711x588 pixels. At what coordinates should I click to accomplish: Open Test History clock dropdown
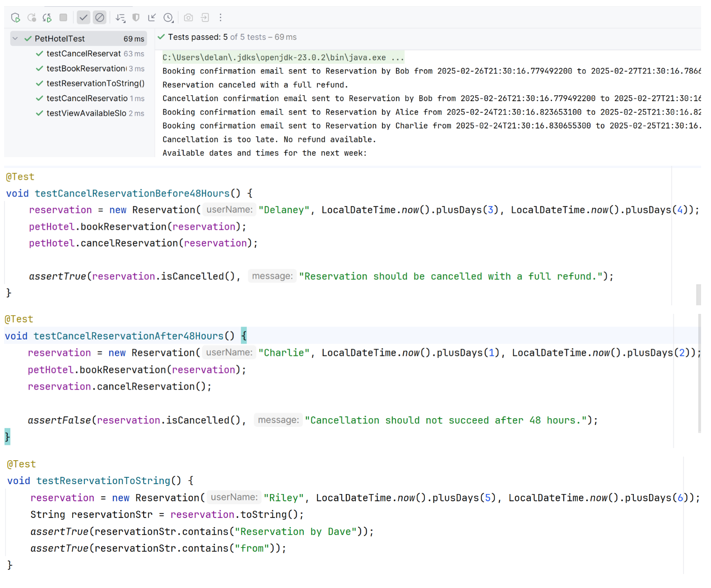pos(168,18)
